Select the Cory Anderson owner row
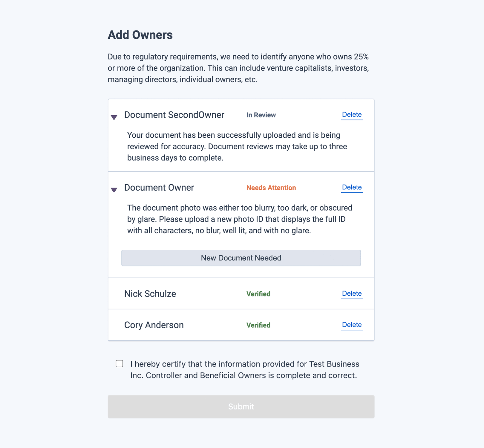This screenshot has height=448, width=484. [241, 325]
